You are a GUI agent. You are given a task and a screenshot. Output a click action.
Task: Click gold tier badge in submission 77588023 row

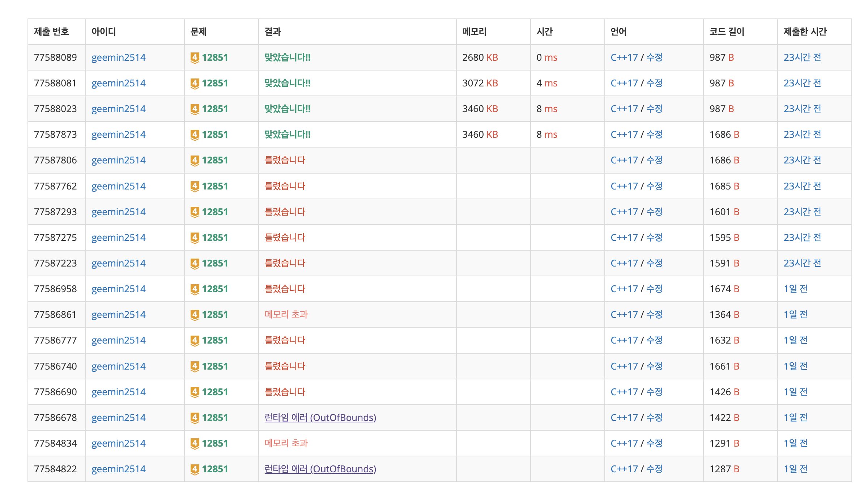[195, 109]
